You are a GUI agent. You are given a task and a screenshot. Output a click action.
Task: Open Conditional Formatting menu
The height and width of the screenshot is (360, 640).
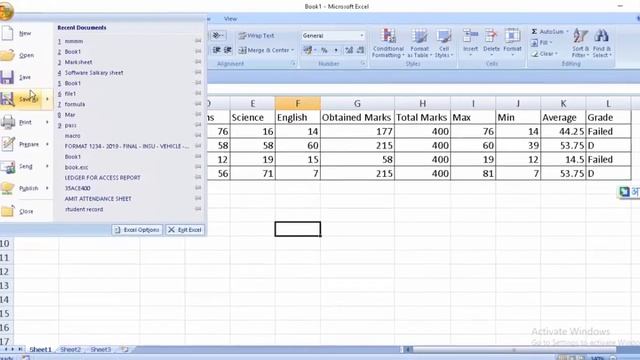[x=388, y=43]
